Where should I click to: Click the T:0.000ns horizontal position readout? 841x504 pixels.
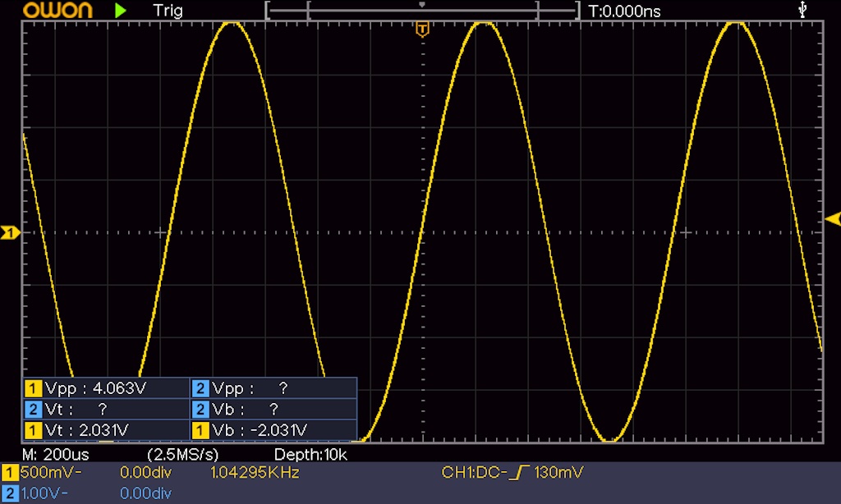click(624, 11)
